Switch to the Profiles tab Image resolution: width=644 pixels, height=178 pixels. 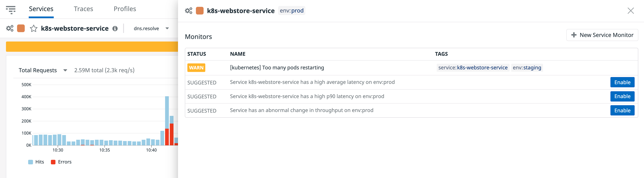[x=125, y=9]
